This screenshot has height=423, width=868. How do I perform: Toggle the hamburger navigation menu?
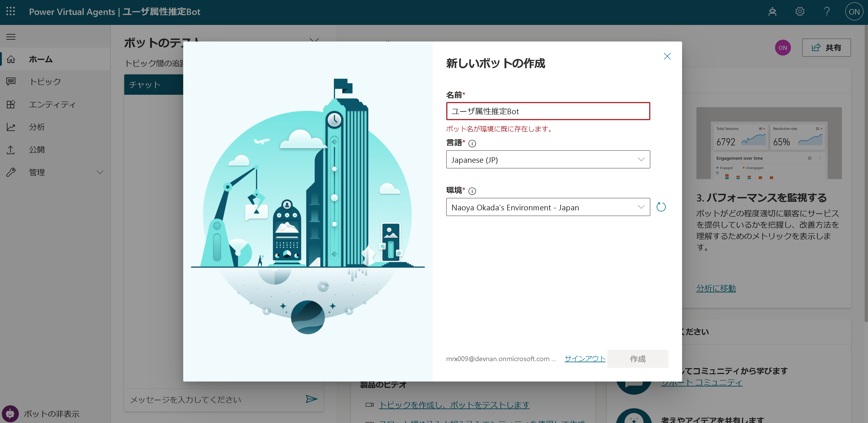(11, 37)
